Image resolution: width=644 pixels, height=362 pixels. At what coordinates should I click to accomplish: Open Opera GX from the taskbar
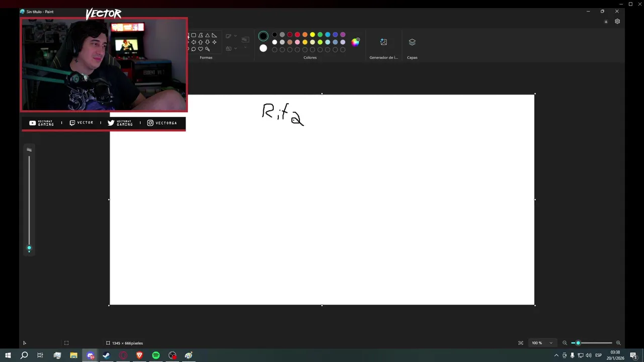point(123,355)
